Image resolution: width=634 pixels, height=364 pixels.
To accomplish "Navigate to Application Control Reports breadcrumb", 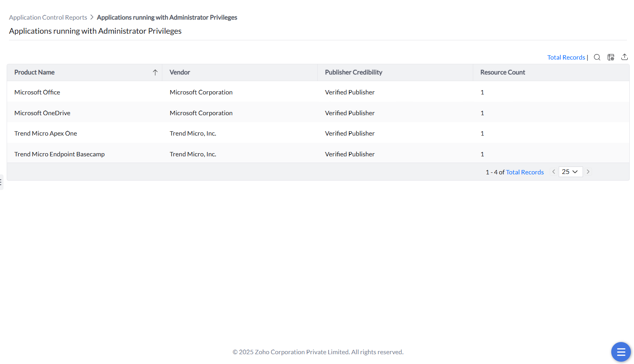I will (x=48, y=17).
